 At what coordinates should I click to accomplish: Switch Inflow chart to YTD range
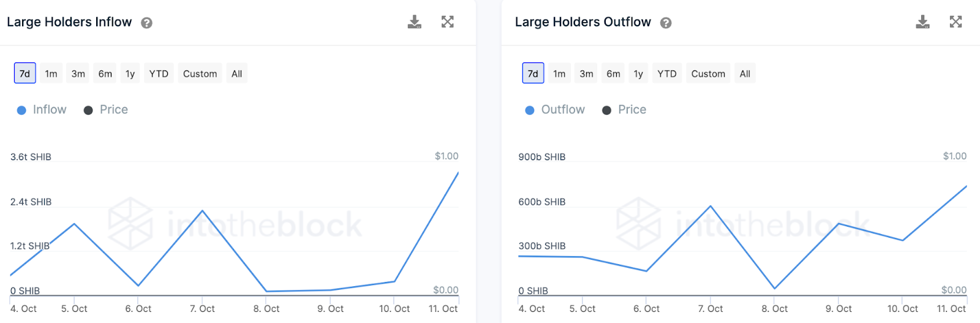point(159,74)
